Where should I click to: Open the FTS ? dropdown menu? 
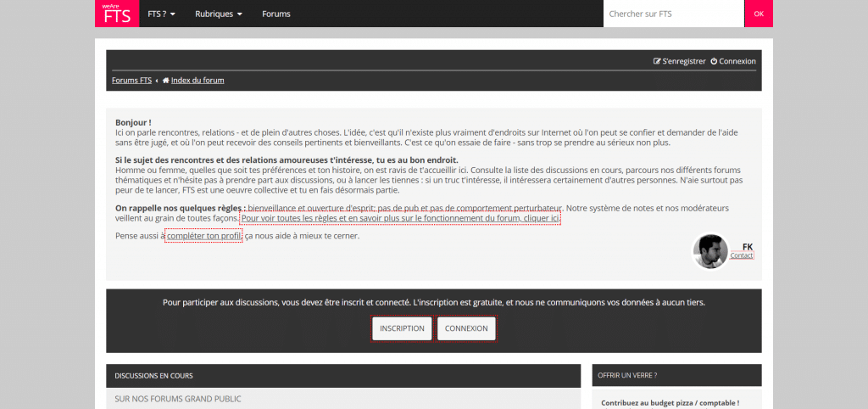[x=162, y=14]
